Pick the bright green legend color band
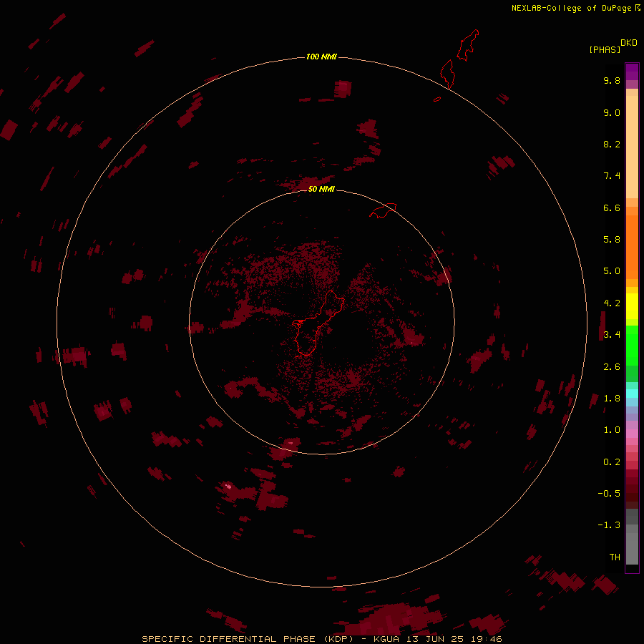Viewport: 644px width, 644px height. 632,345
